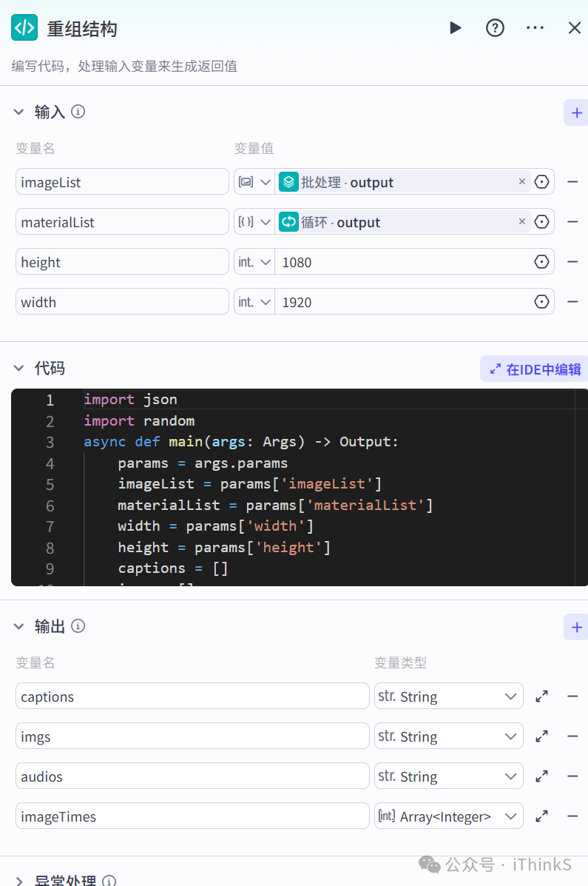
Task: Expand the 异常处理 section
Action: coord(18,881)
